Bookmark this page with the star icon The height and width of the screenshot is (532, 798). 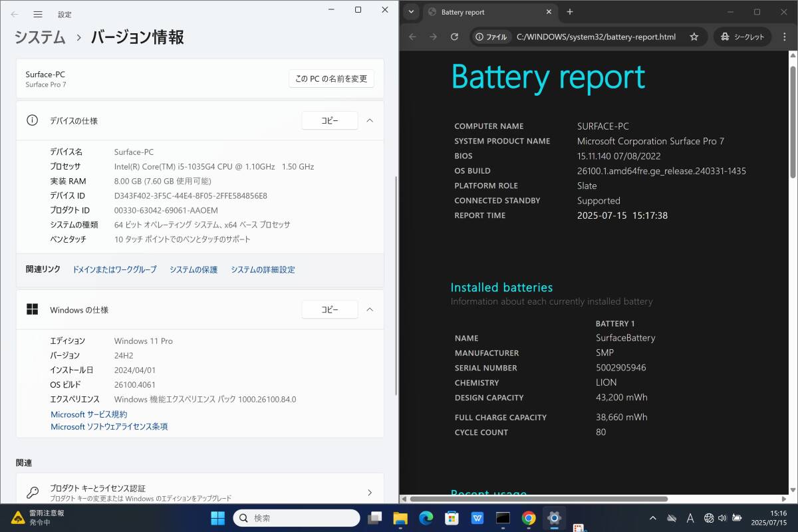point(694,37)
